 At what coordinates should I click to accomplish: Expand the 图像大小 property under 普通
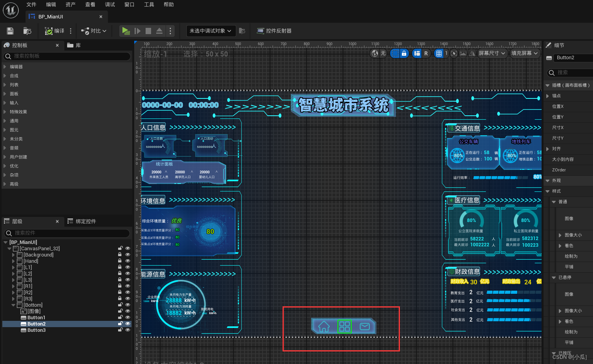point(560,235)
